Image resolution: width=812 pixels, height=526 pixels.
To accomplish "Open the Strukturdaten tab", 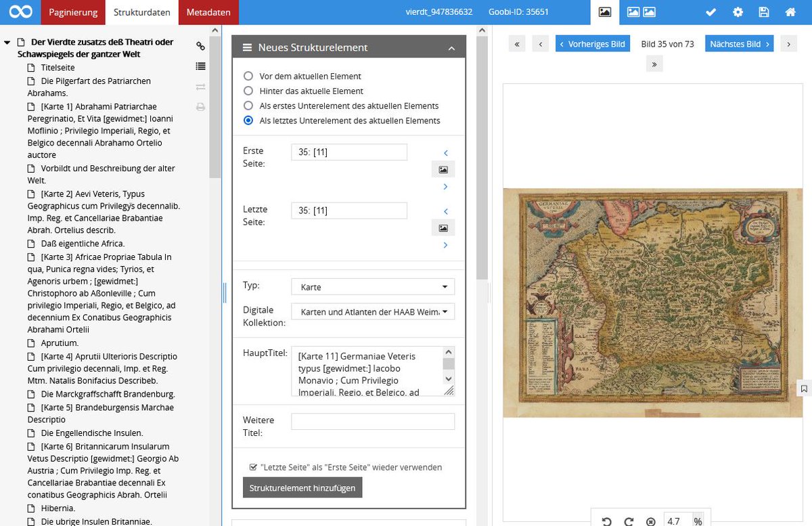I will (141, 12).
